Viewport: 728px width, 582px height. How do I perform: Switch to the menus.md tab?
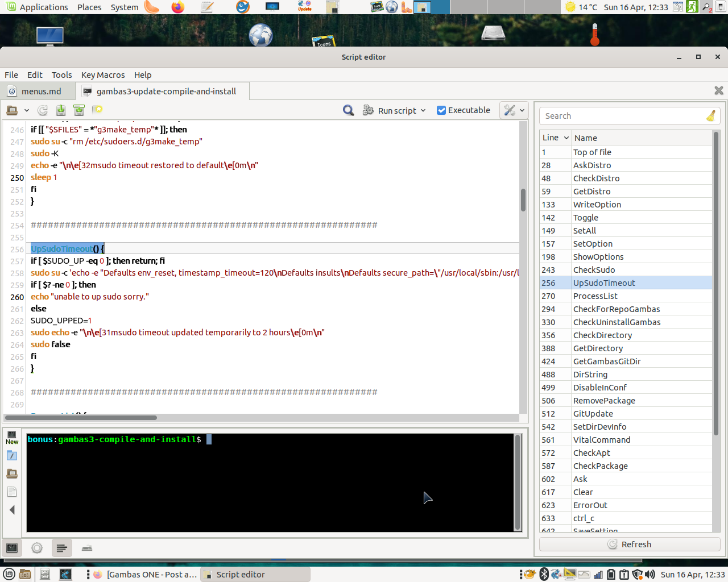click(41, 92)
